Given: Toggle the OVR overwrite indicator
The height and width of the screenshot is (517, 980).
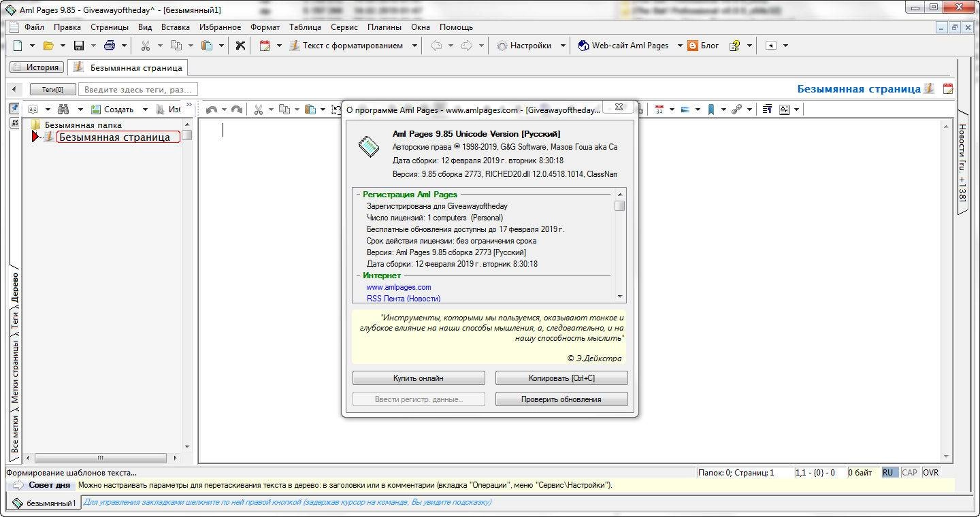Looking at the screenshot, I should 930,472.
